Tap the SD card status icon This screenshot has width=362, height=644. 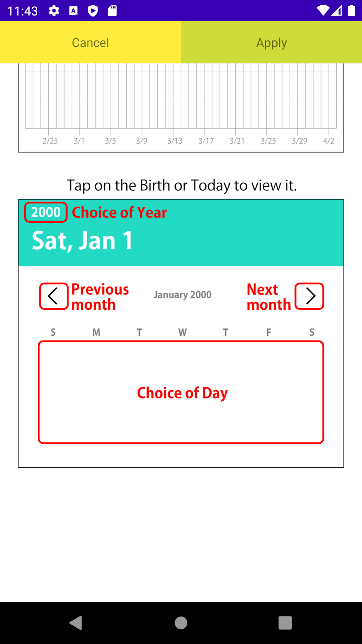click(x=112, y=11)
